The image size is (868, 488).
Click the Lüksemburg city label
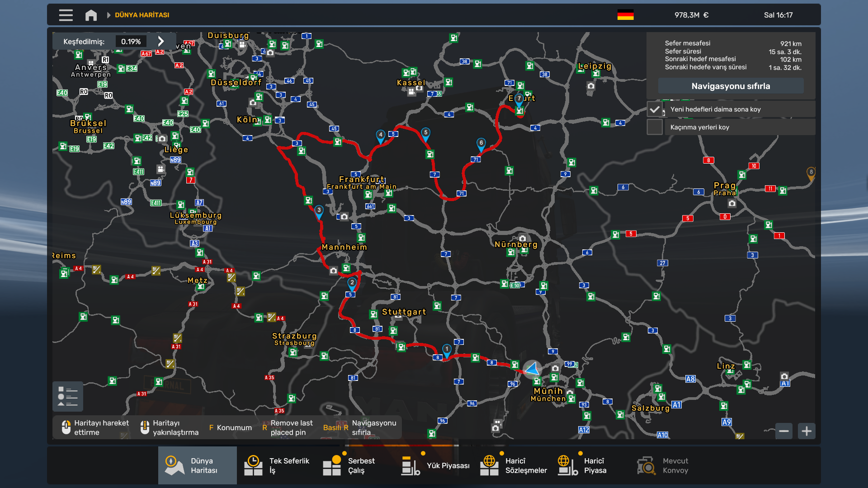(196, 218)
